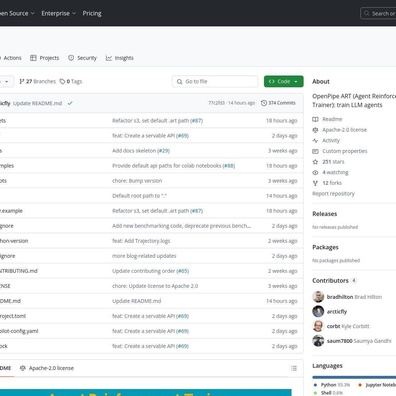Click the Security shield icon

71,58
